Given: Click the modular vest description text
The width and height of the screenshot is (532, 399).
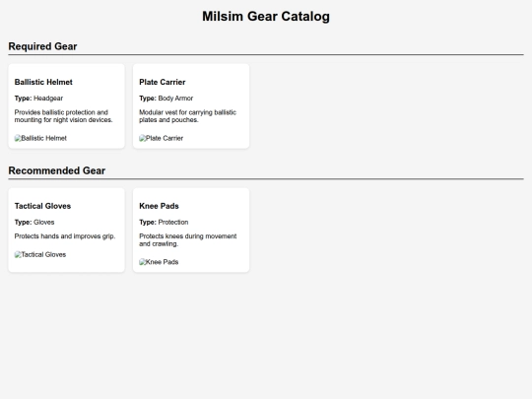Looking at the screenshot, I should [187, 116].
